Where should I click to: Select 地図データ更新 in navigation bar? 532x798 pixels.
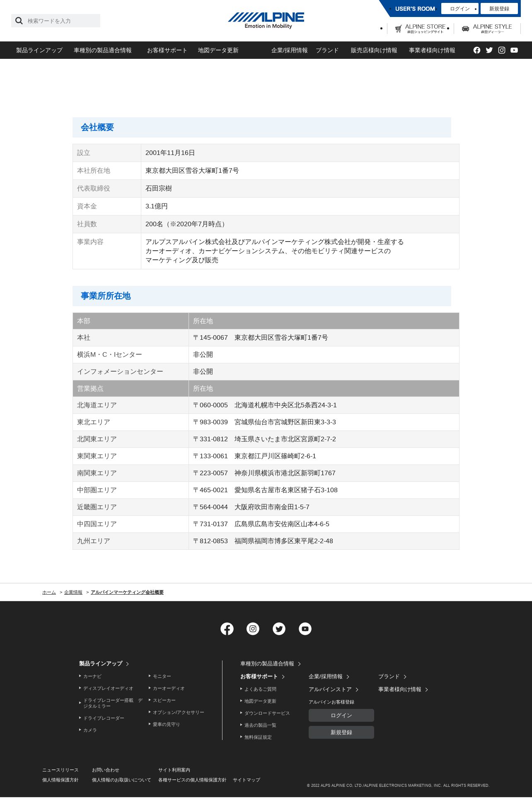tap(218, 50)
